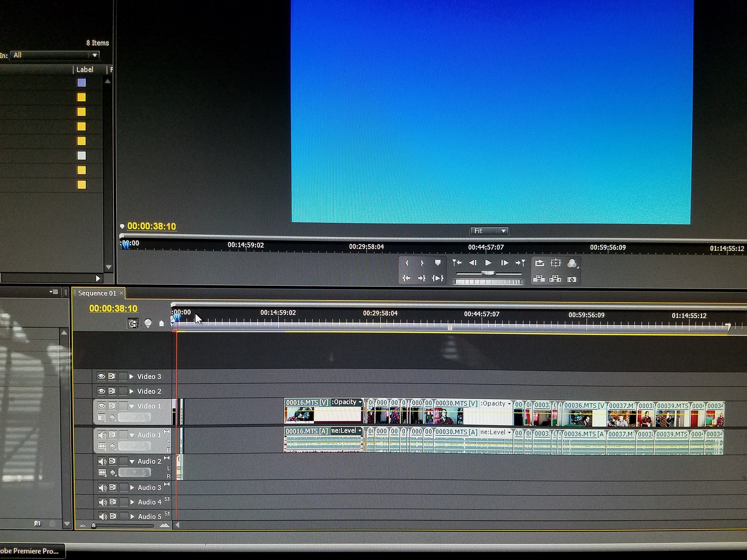Open the Fit zoom level dropdown
The image size is (747, 560).
point(489,231)
